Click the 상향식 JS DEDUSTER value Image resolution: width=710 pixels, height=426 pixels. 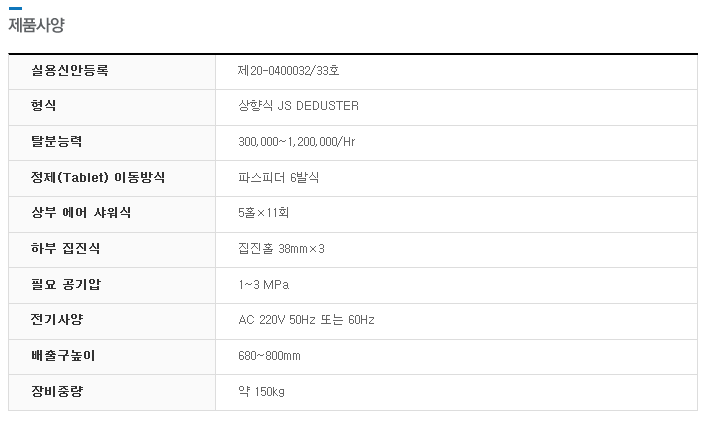pos(298,105)
